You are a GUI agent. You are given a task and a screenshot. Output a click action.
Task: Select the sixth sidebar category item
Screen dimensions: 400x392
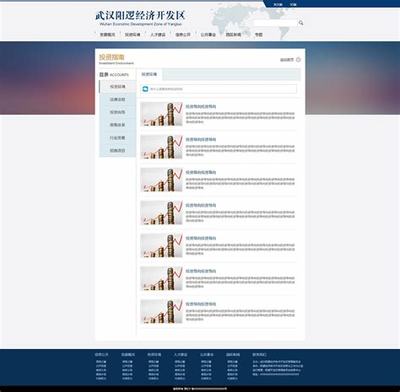coord(118,150)
